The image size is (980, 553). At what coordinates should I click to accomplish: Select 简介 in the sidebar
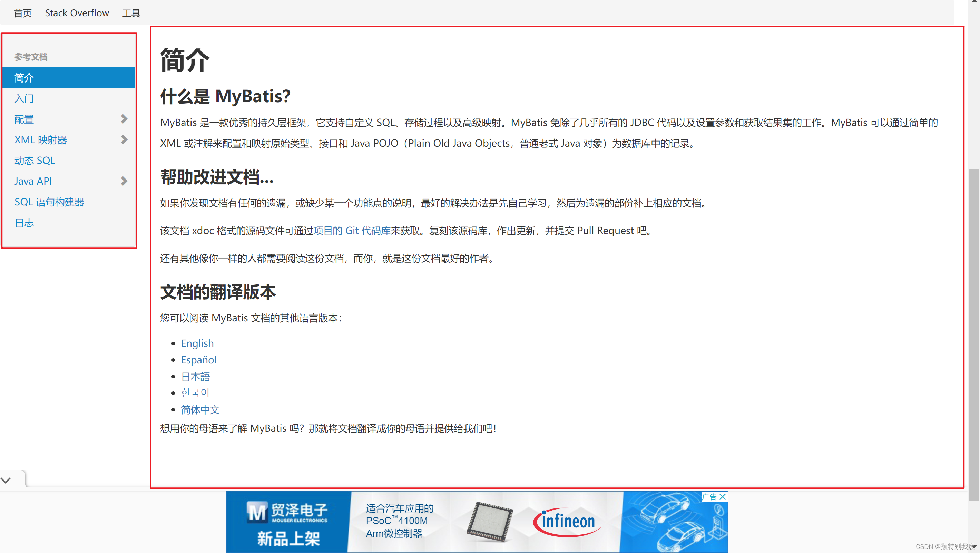24,78
